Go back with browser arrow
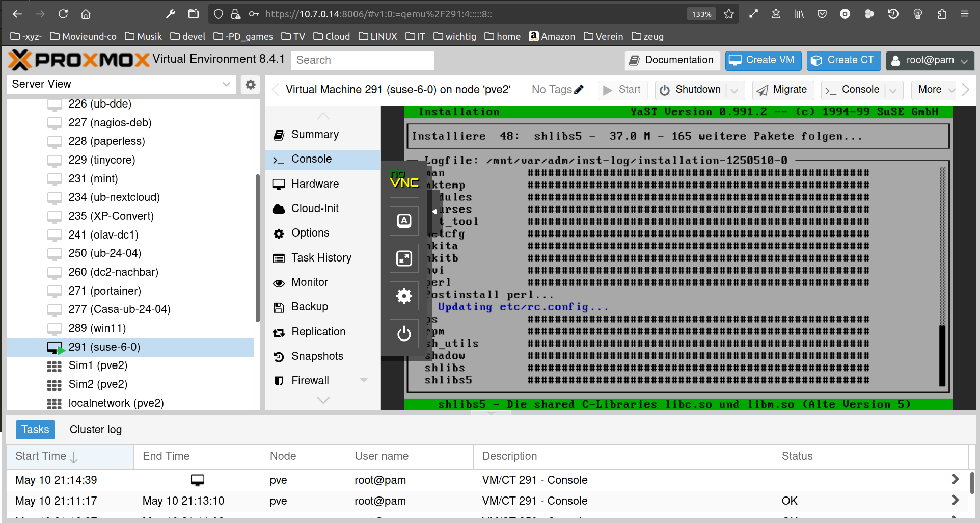This screenshot has width=980, height=523. coord(17,14)
